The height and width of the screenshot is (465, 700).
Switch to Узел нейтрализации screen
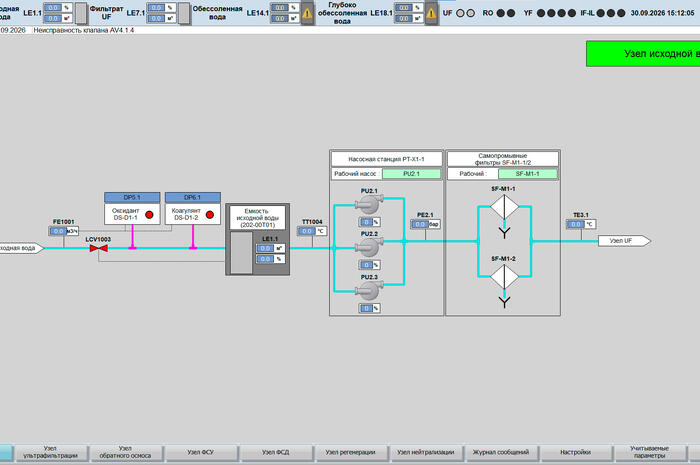[426, 452]
